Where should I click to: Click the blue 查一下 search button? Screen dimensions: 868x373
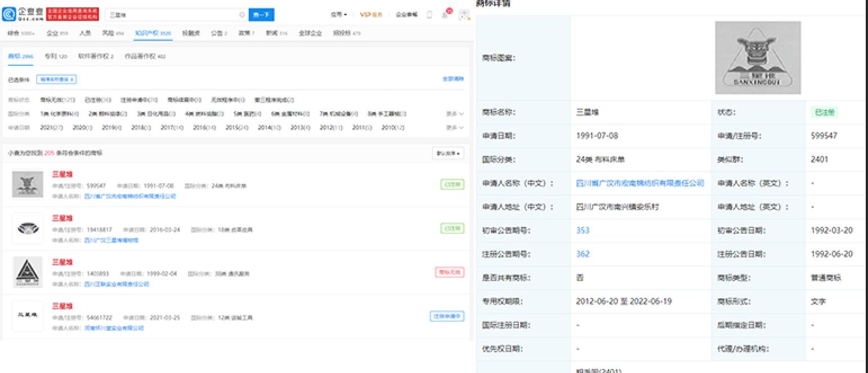coord(261,15)
